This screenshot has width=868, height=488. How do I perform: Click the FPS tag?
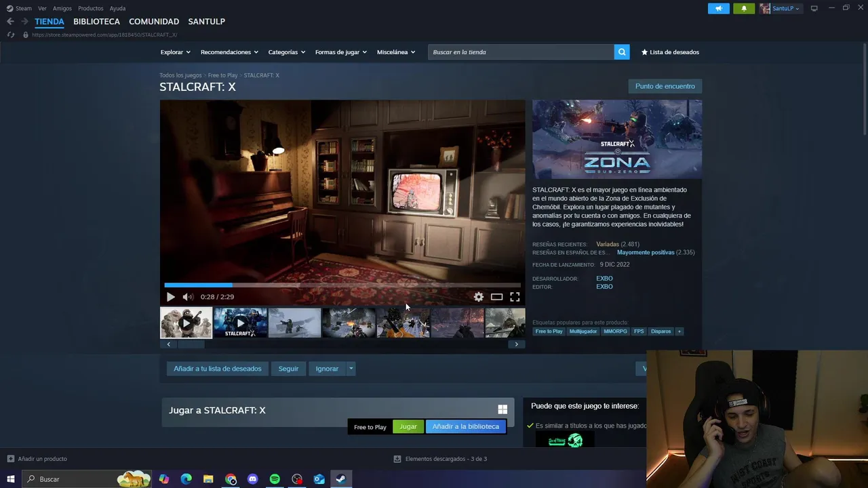click(639, 331)
